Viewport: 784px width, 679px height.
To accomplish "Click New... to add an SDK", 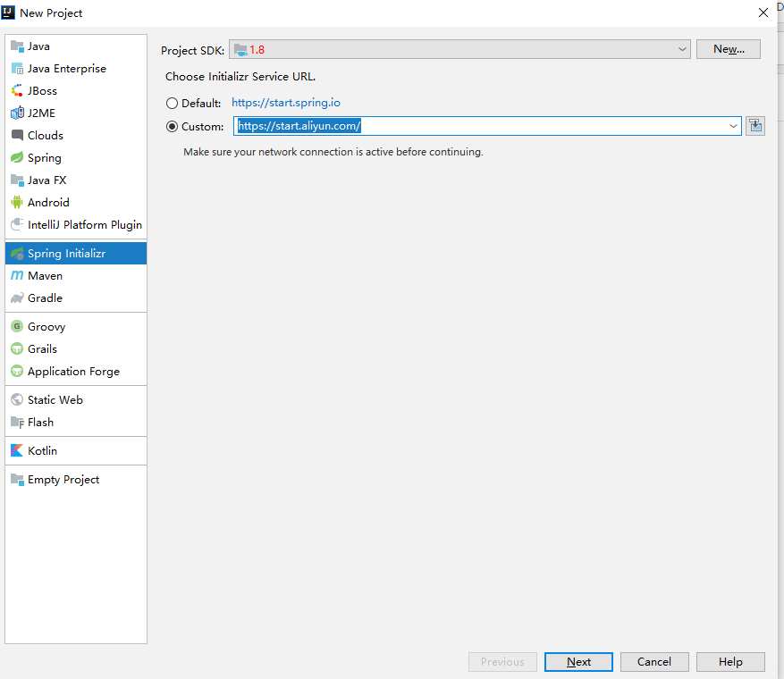I will click(x=729, y=49).
